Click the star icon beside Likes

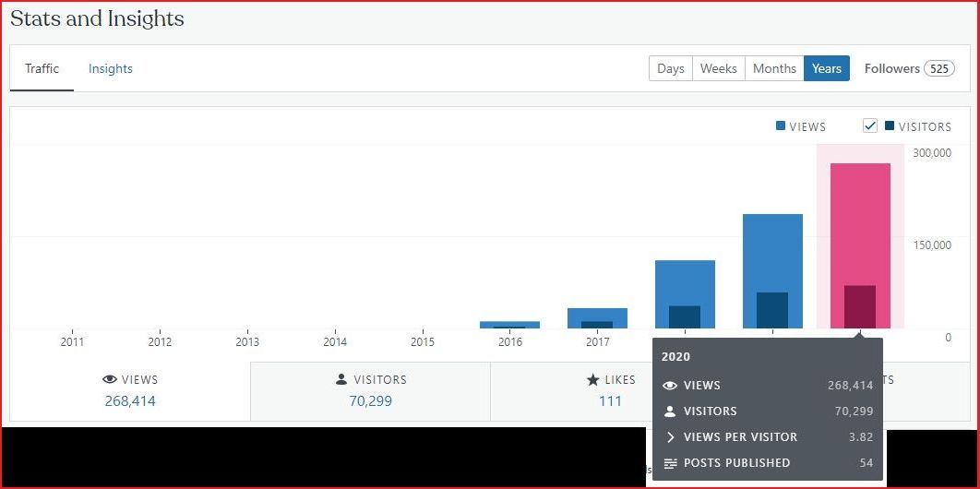point(593,379)
